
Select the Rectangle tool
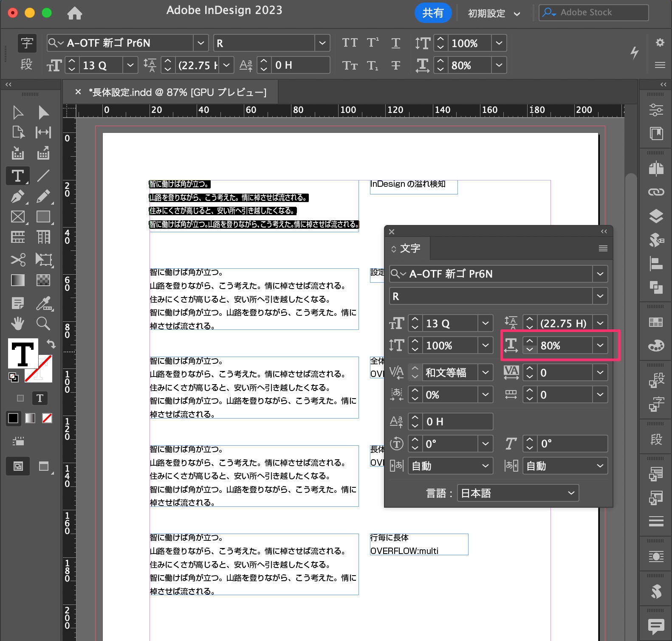[x=43, y=217]
